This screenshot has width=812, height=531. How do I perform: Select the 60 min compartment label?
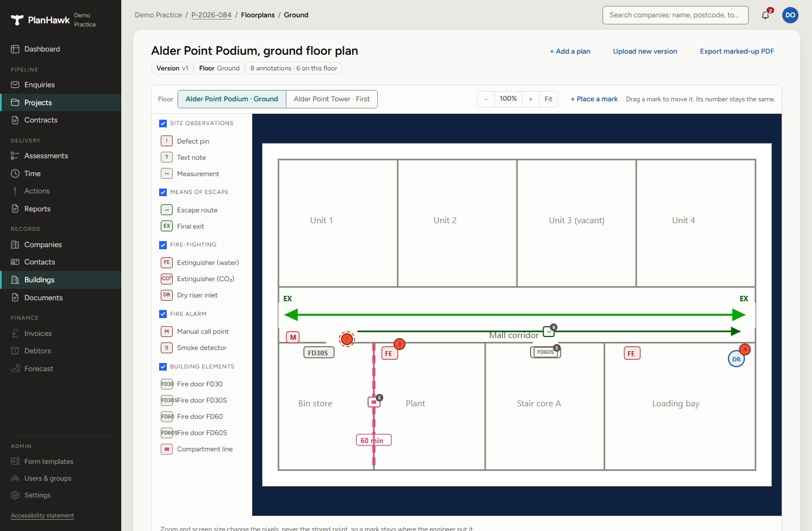pos(374,441)
